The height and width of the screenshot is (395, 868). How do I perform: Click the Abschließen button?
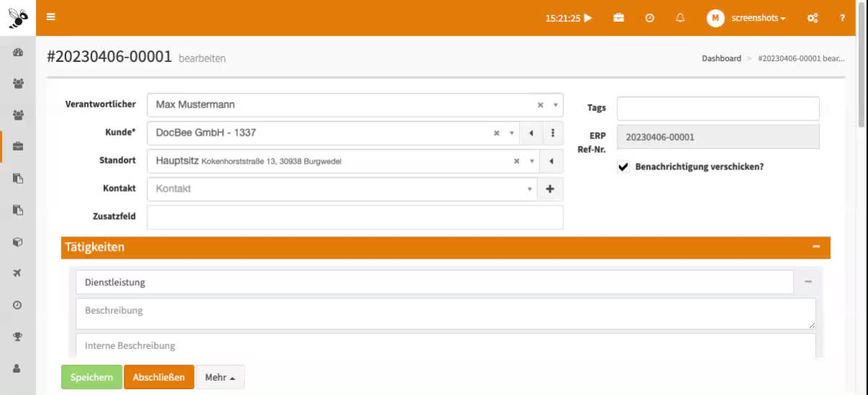tap(159, 377)
